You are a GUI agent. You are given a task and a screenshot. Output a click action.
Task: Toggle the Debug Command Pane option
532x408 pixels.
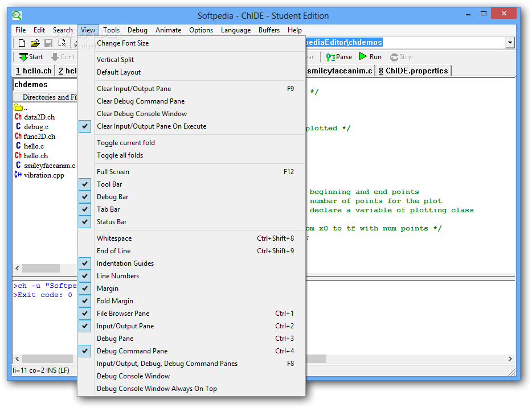pyautogui.click(x=191, y=351)
